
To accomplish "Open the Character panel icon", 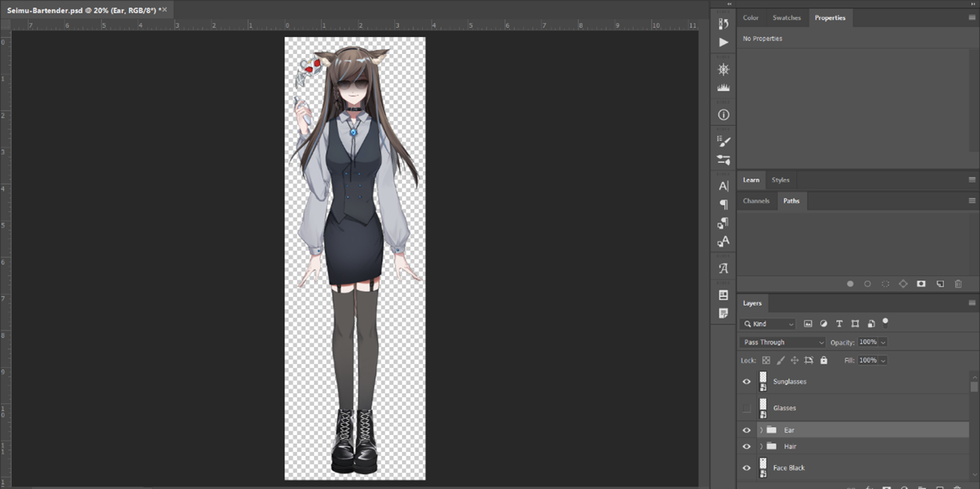I will coord(723,186).
